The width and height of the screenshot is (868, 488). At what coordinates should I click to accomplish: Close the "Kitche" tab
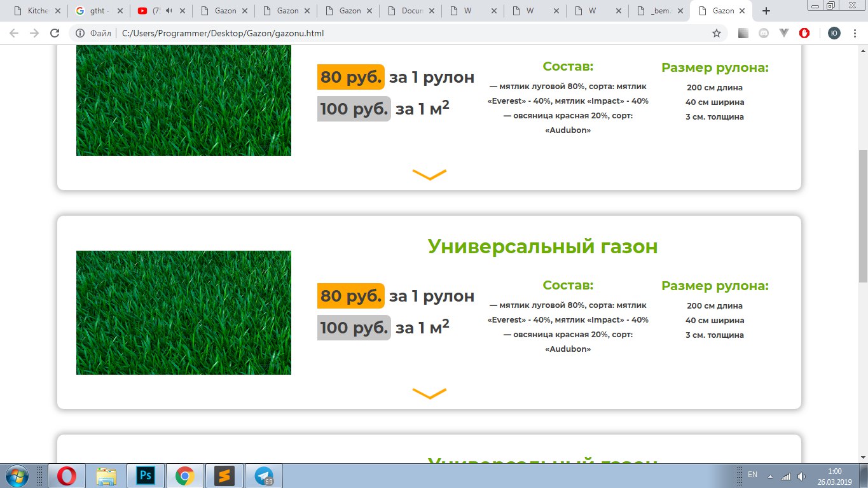click(x=58, y=11)
